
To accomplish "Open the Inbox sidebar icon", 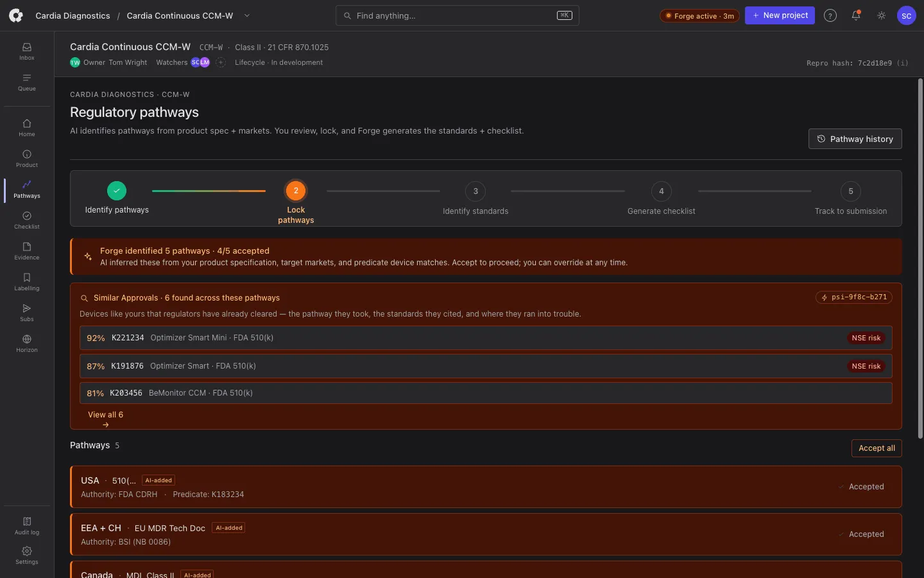I will click(x=27, y=51).
